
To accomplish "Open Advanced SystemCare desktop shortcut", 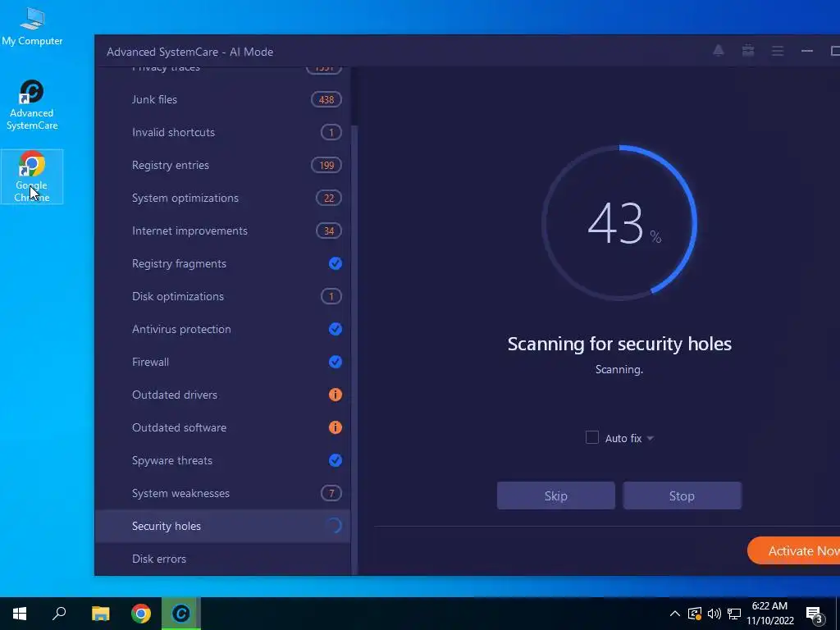I will click(x=32, y=105).
